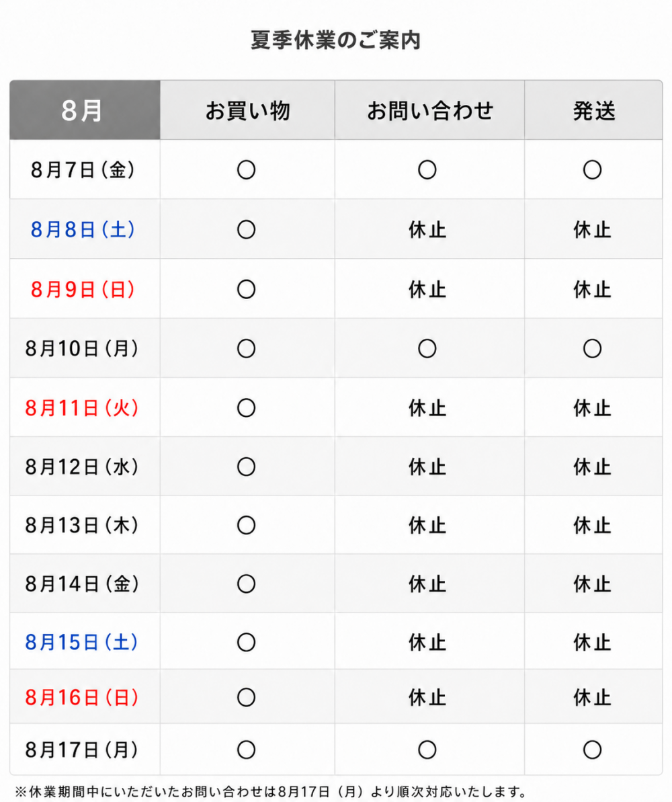Click the red 8月11日(火) date label
Screen dimensions: 672x802
(82, 408)
